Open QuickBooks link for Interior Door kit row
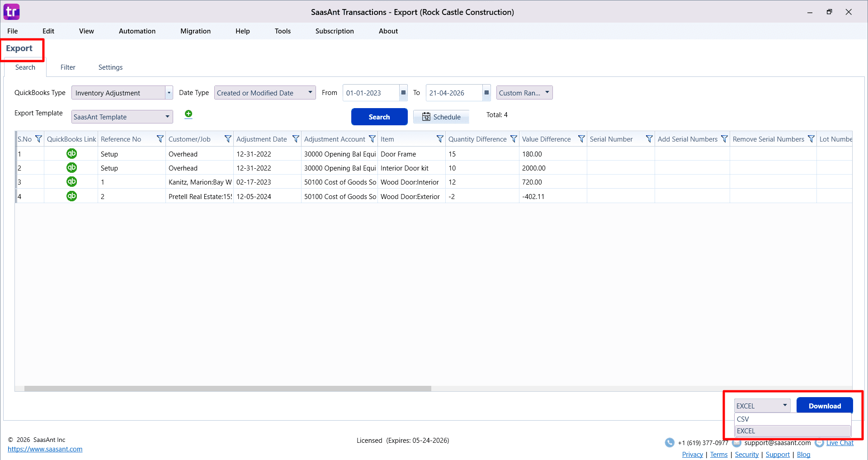868x460 pixels. coord(71,168)
